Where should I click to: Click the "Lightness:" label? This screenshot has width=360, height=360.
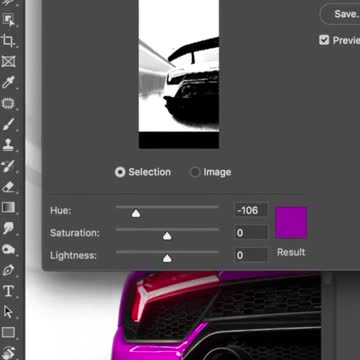[73, 255]
